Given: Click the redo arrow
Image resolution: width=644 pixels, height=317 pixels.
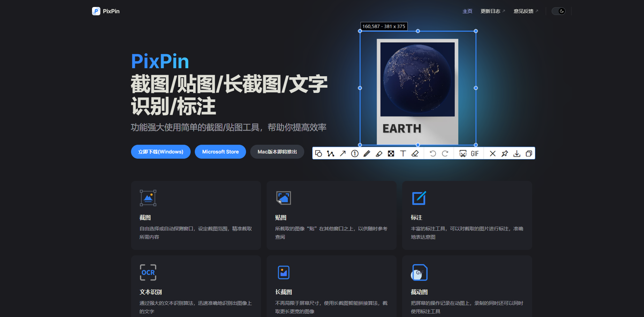Looking at the screenshot, I should (445, 153).
